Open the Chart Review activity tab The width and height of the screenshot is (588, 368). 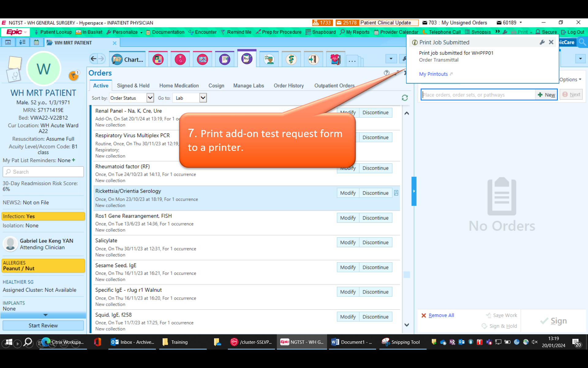128,59
